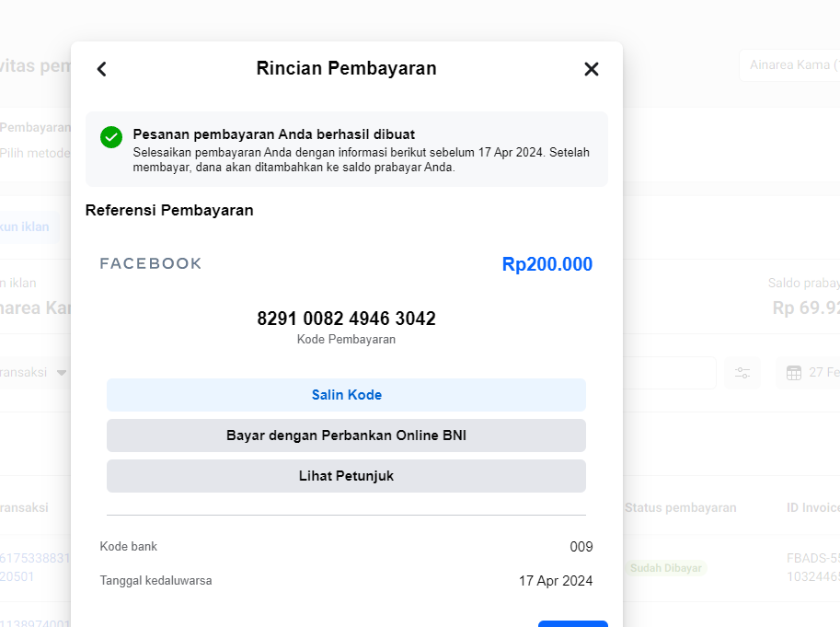
Task: Open the filter sliders icon in background page
Action: [x=742, y=373]
